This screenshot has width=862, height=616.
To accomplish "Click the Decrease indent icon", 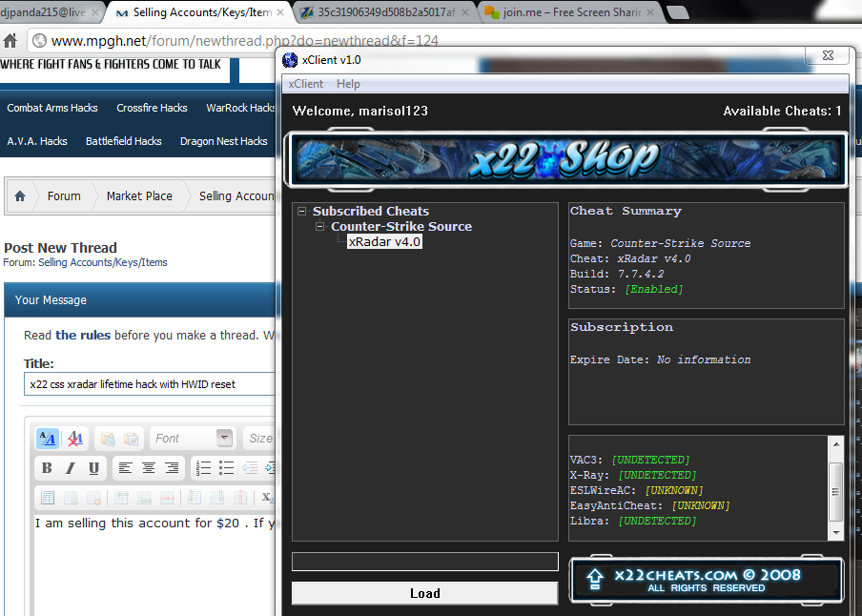I will 250,468.
